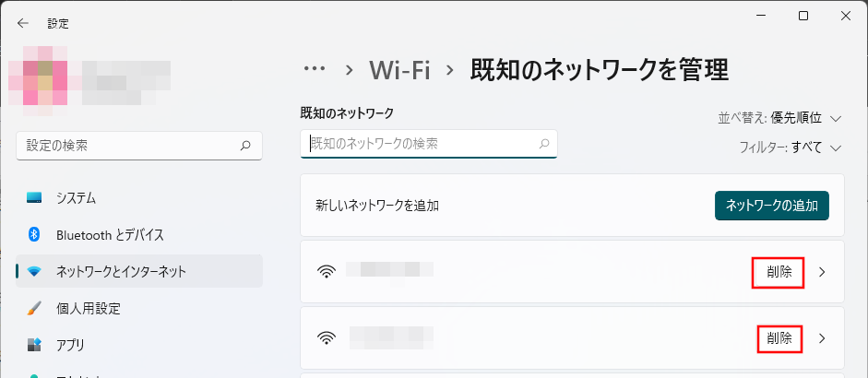This screenshot has width=868, height=378.
Task: Expand the second known network details chevron
Action: coord(822,338)
